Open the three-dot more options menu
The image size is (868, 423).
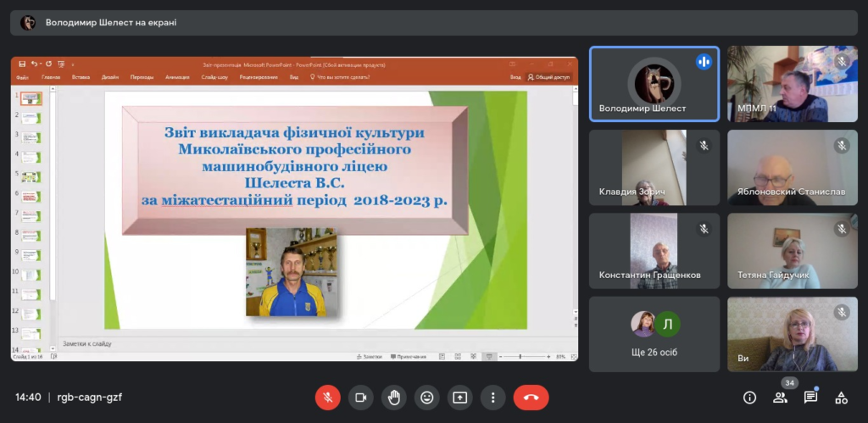[x=492, y=398]
